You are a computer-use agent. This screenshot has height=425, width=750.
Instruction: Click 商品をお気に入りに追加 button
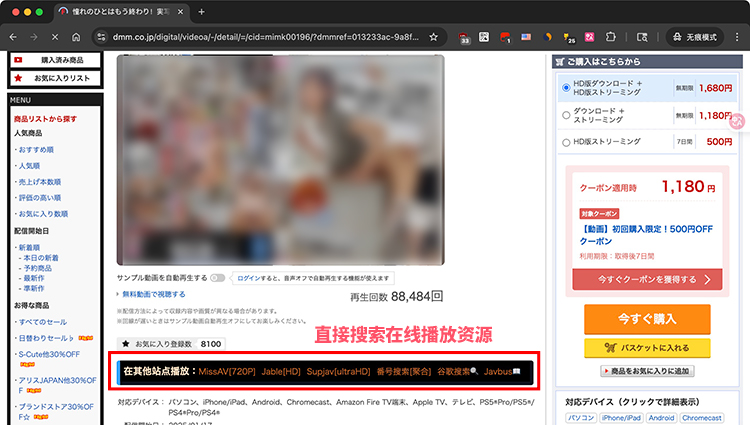tap(647, 371)
